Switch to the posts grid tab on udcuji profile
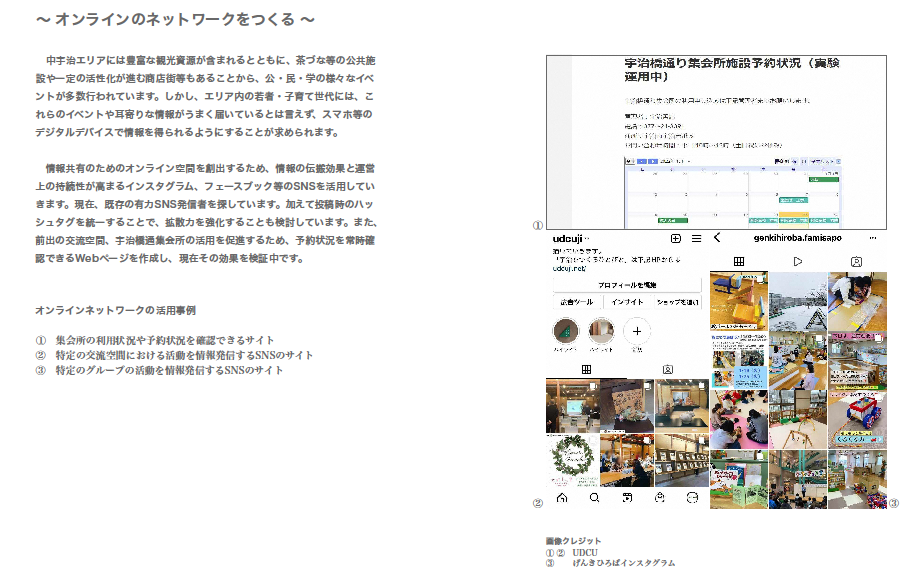This screenshot has height=579, width=921. 584,367
